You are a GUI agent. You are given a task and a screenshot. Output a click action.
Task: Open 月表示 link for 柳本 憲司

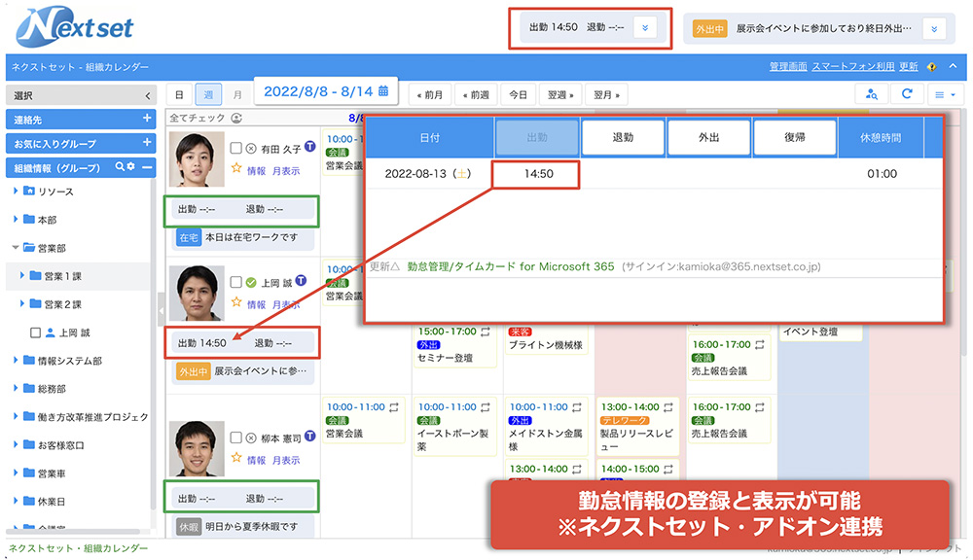[x=286, y=460]
